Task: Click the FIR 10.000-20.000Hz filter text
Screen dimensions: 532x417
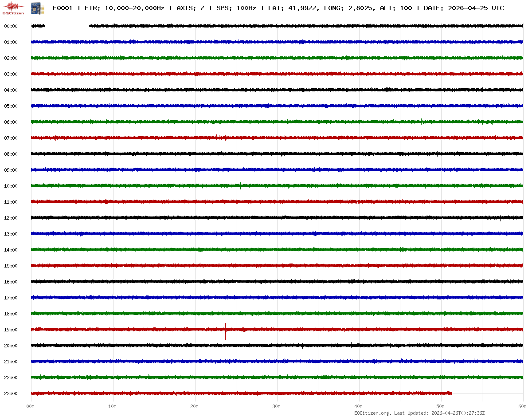Action: point(124,8)
